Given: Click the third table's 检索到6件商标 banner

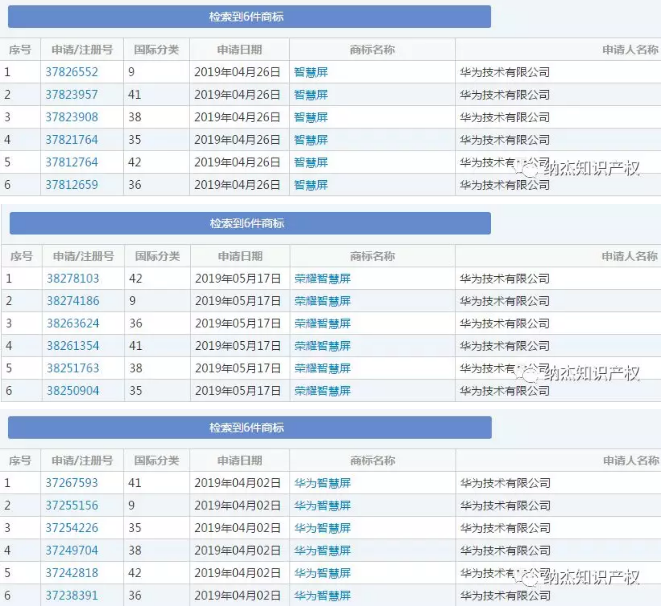Looking at the screenshot, I should click(250, 427).
